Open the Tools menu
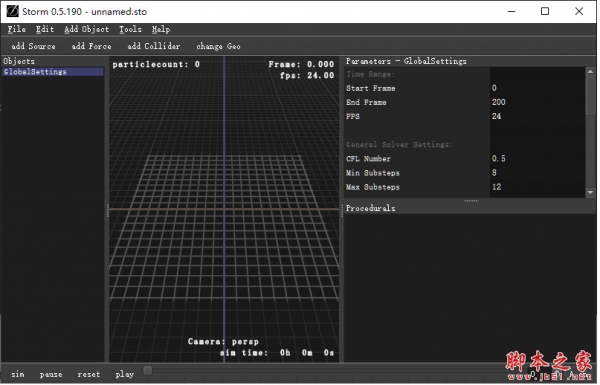The width and height of the screenshot is (600, 385). 130,29
